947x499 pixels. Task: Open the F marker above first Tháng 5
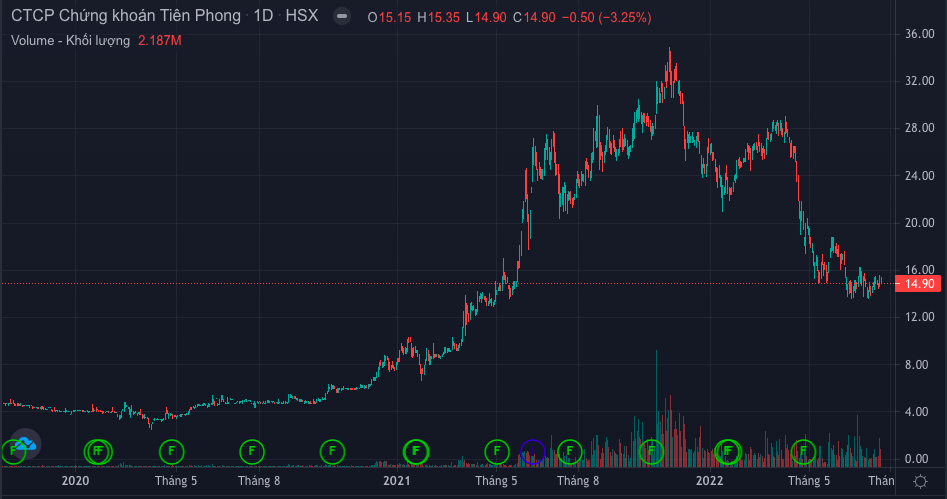[x=172, y=452]
